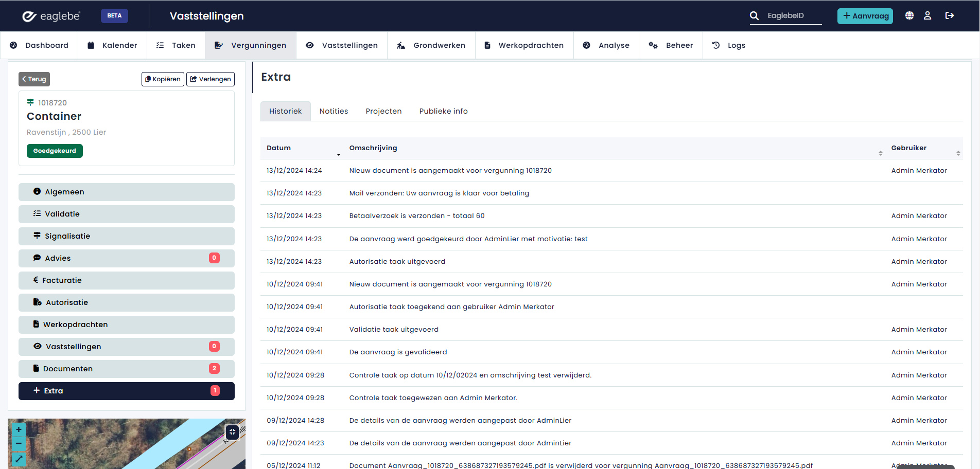The height and width of the screenshot is (469, 980).
Task: Open the Vaststellingen sidebar section
Action: pos(127,347)
